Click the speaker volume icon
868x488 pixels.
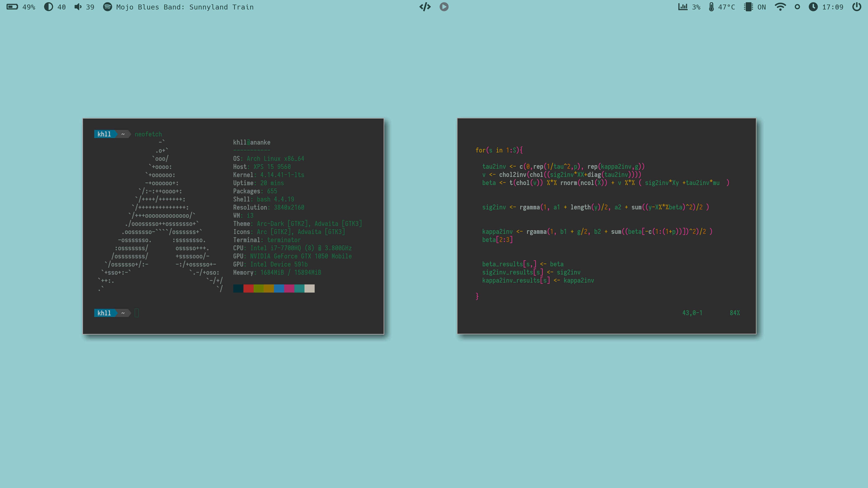tap(78, 7)
